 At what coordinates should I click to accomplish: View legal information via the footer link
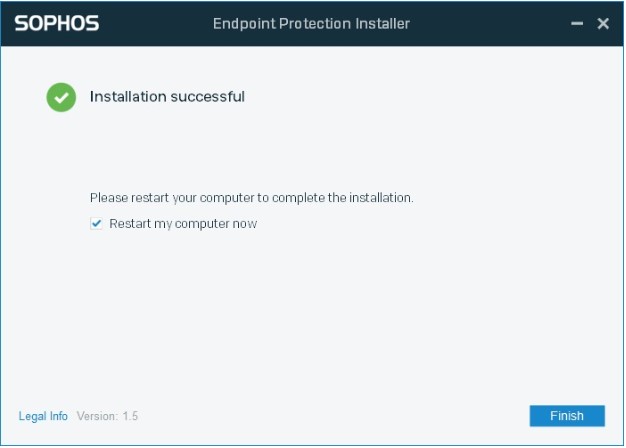(x=43, y=416)
